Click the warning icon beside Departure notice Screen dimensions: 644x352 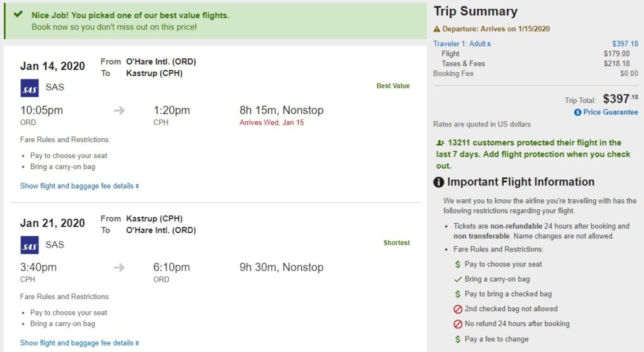pyautogui.click(x=437, y=29)
